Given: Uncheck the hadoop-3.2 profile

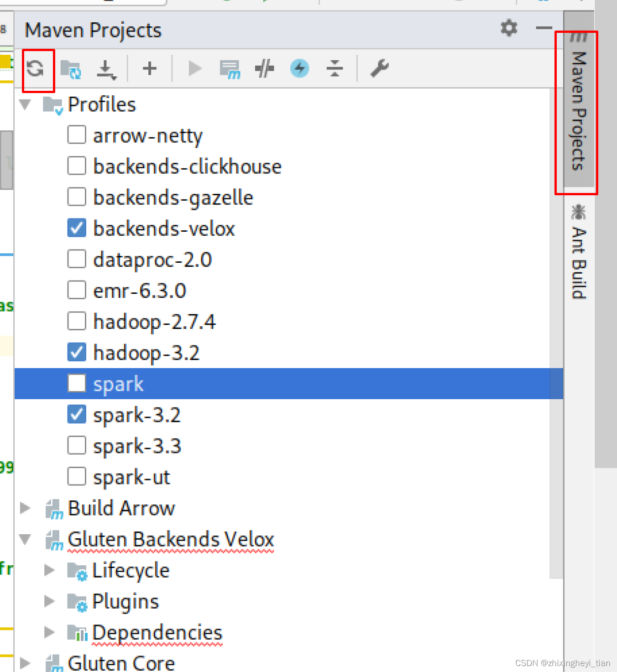Looking at the screenshot, I should click(x=77, y=352).
